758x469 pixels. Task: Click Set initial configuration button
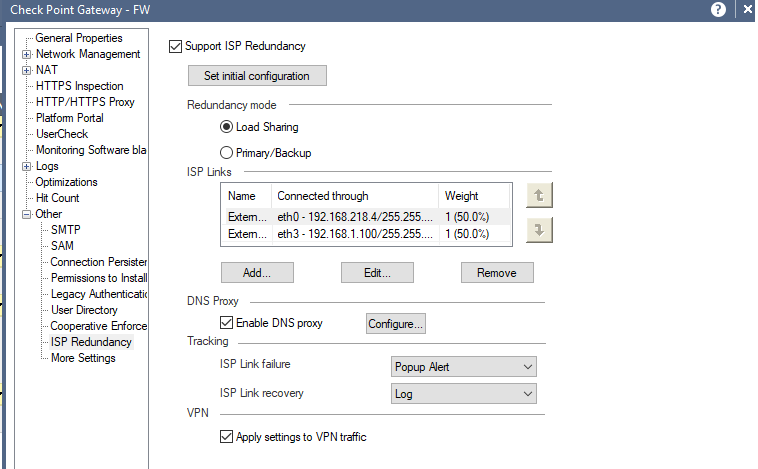click(257, 76)
